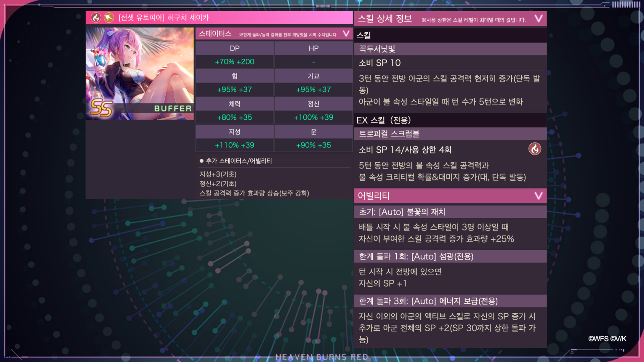Click the 지성 value +110% +39
The height and width of the screenshot is (362, 644).
click(x=234, y=145)
